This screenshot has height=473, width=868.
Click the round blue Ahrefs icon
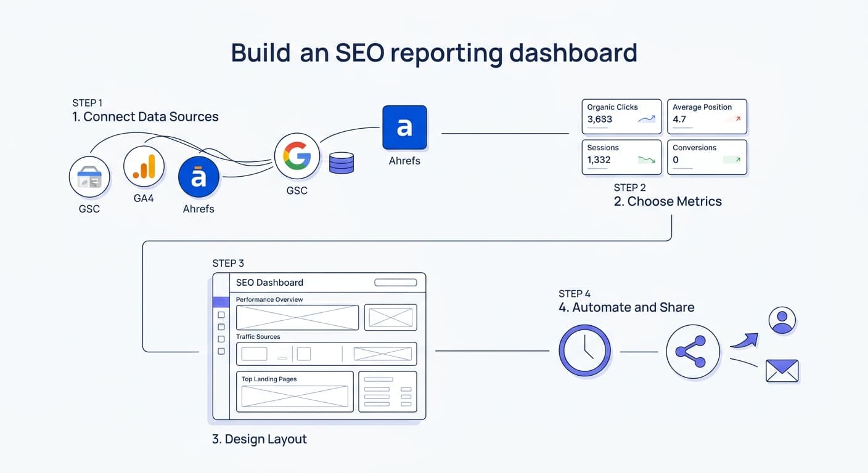pos(199,177)
